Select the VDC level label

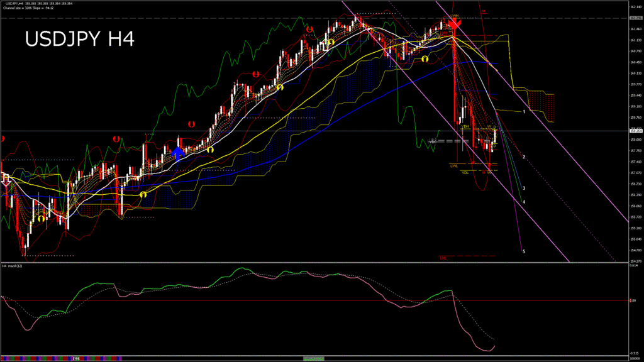[433, 141]
